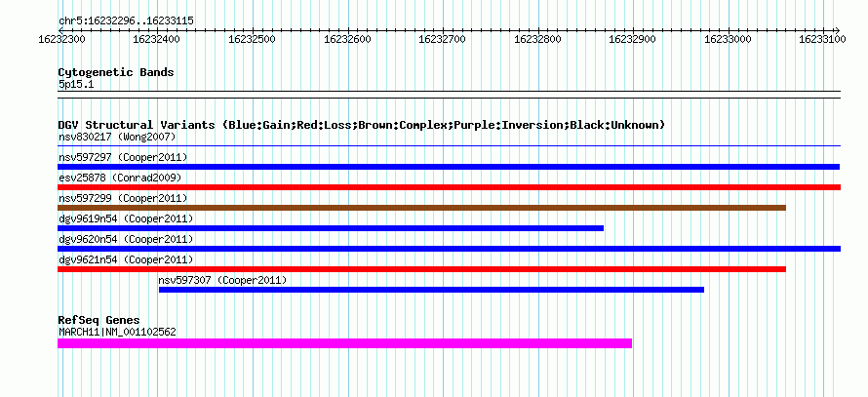868x397 pixels.
Task: Click the chr5:16232296..16233115 region label
Action: coord(126,21)
